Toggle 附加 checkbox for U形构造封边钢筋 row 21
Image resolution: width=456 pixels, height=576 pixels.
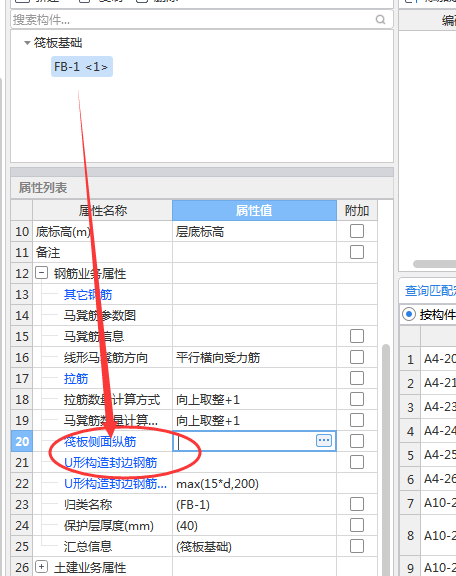click(357, 462)
